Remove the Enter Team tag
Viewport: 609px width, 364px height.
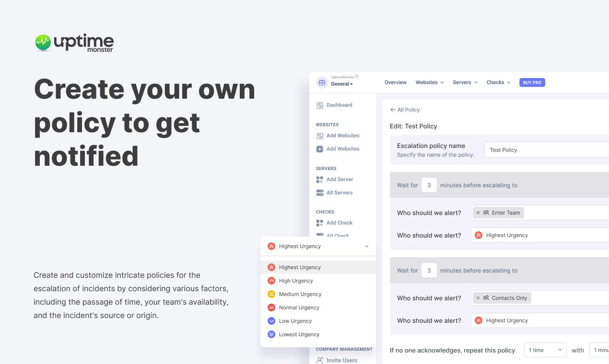click(478, 213)
